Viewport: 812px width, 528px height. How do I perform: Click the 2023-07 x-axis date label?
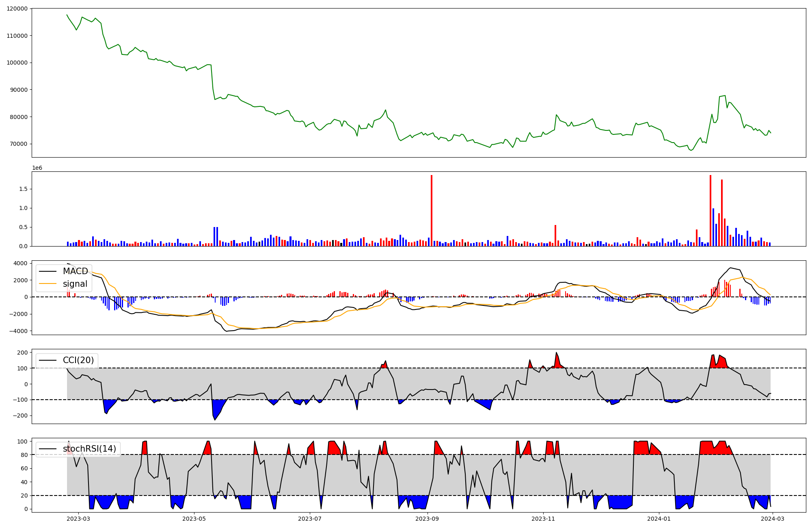point(310,519)
